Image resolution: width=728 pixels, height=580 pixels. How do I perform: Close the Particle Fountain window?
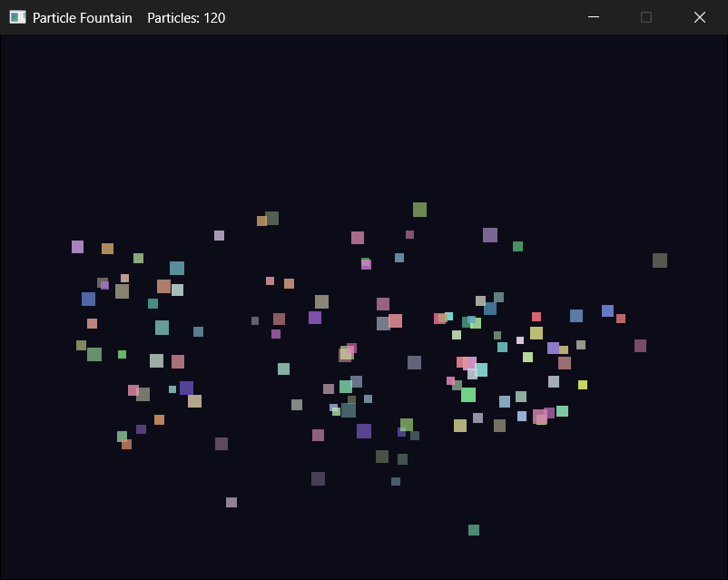pyautogui.click(x=700, y=17)
